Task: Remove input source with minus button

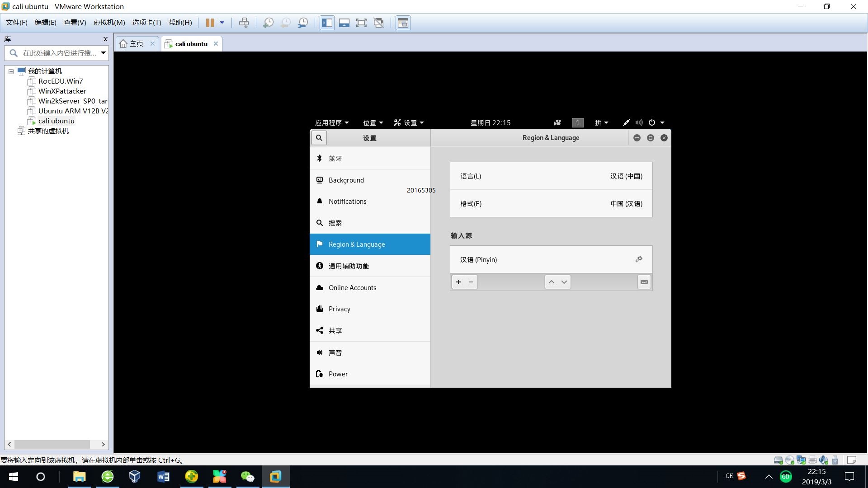Action: click(471, 282)
